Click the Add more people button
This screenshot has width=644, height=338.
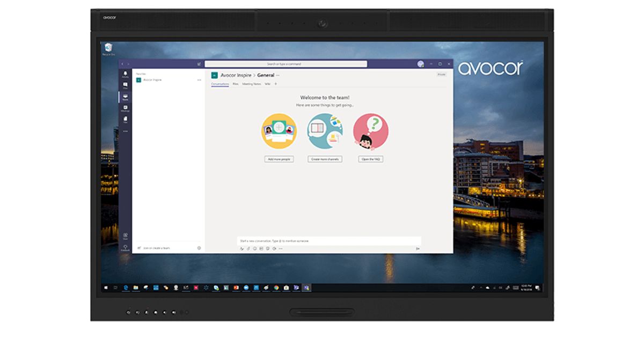coord(279,159)
